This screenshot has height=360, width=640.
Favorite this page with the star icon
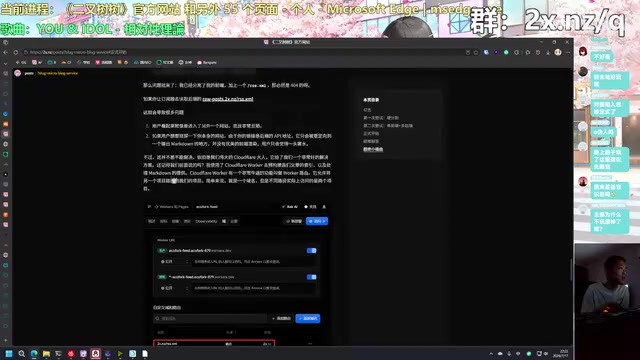click(476, 52)
